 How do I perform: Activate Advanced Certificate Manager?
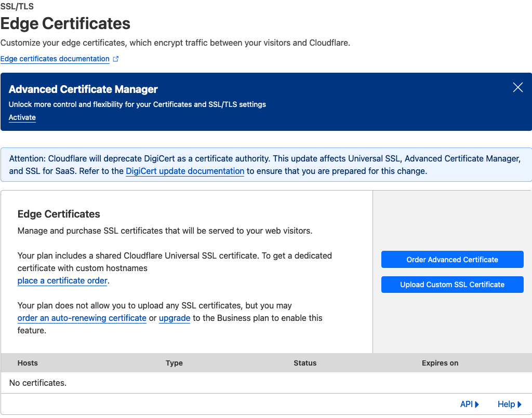pyautogui.click(x=22, y=118)
